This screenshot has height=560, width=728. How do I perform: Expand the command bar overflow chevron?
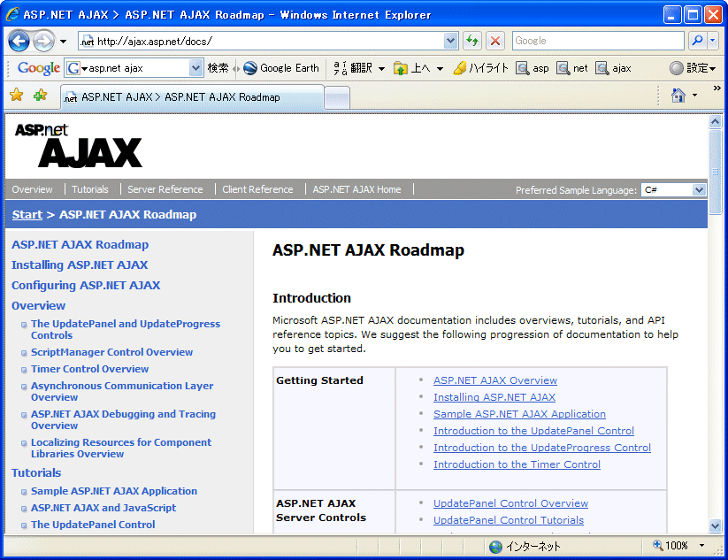point(717,88)
